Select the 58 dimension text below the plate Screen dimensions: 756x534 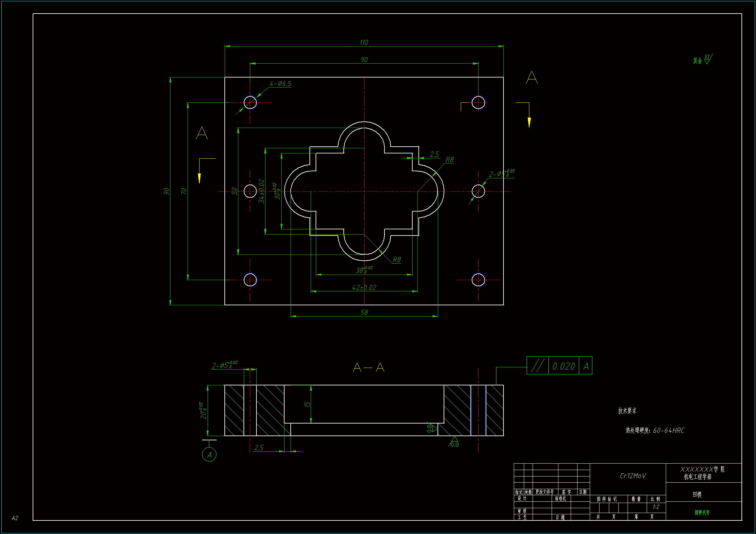pos(364,312)
